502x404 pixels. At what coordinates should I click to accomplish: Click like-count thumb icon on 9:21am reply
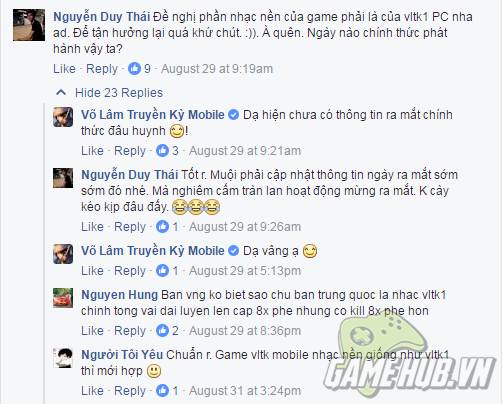point(163,151)
